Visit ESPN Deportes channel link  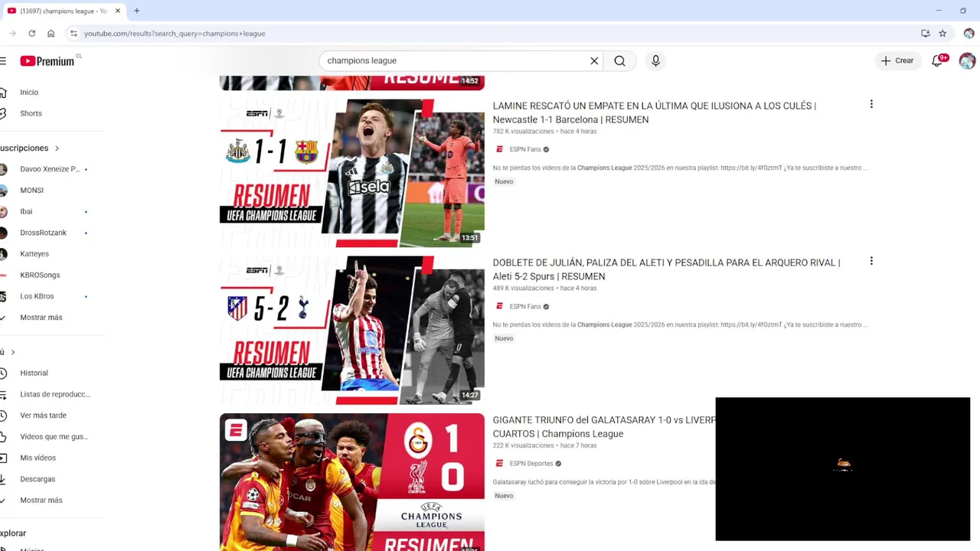tap(531, 464)
